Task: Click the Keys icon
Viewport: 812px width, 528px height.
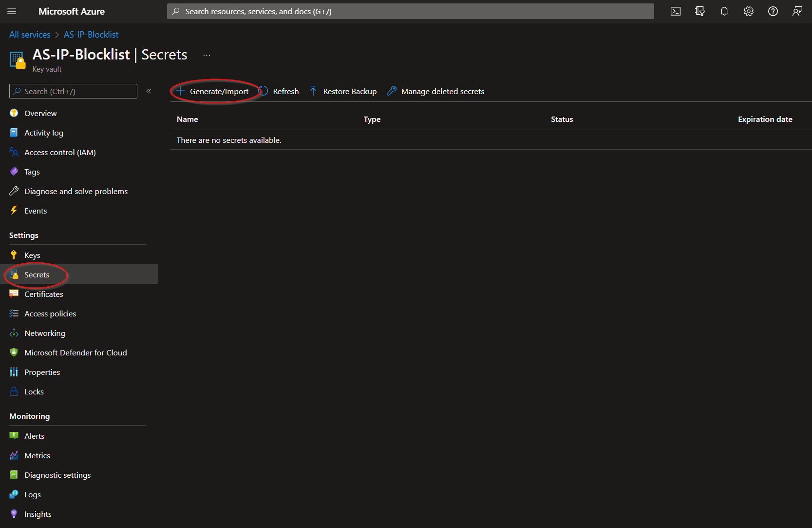Action: click(14, 255)
